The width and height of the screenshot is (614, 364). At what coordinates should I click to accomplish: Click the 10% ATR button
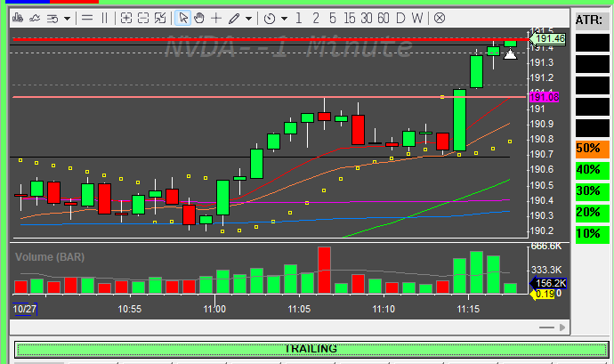pos(593,234)
